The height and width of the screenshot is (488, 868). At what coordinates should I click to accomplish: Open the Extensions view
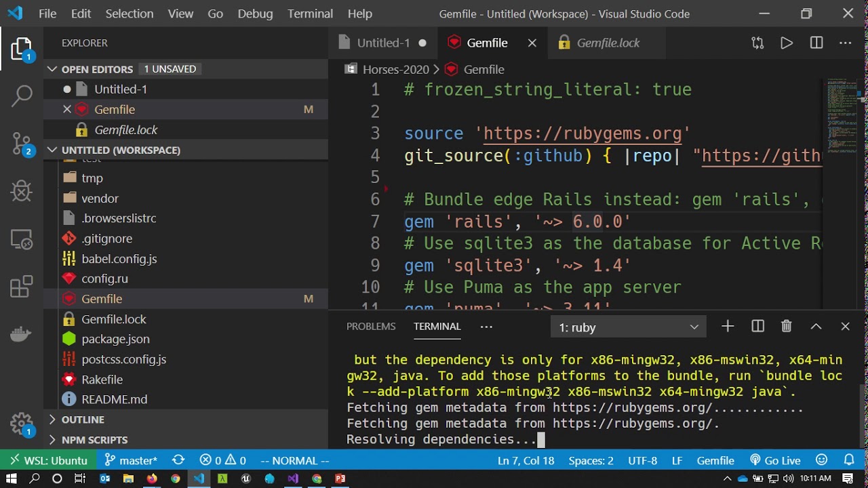pos(22,287)
